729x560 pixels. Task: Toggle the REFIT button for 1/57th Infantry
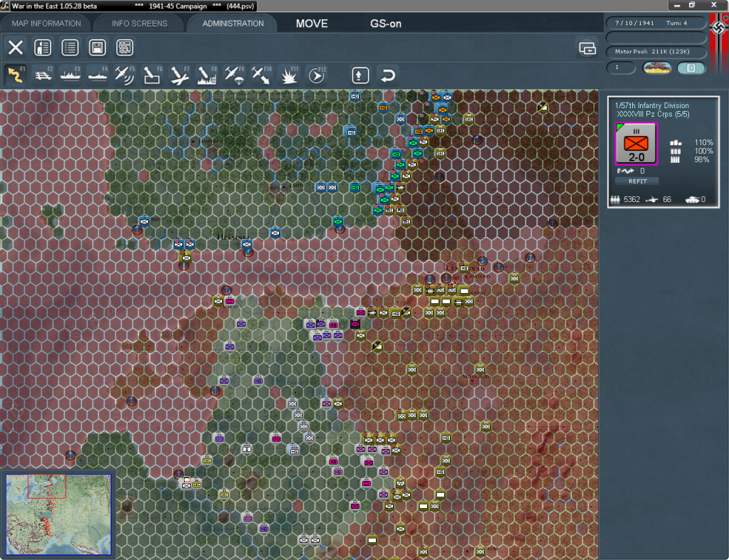637,181
